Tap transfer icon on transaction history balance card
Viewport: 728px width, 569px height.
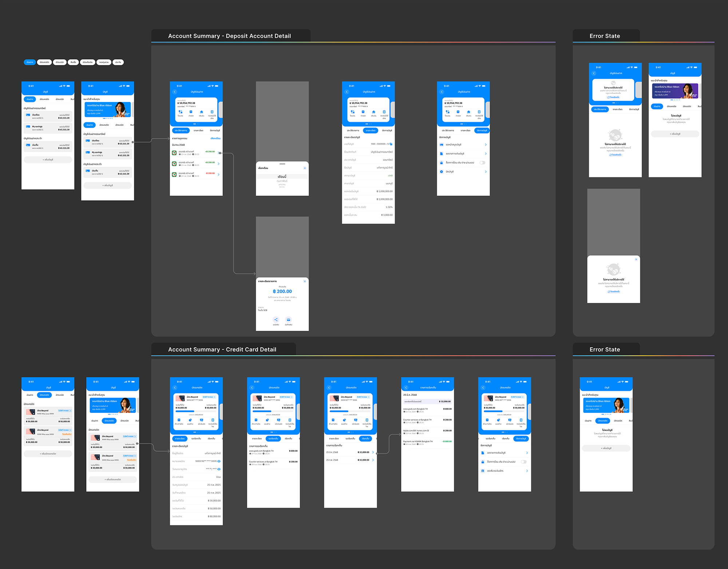(180, 112)
